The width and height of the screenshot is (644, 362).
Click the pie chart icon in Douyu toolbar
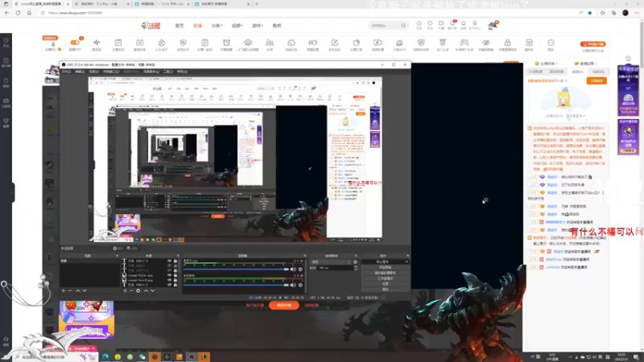pos(356,43)
